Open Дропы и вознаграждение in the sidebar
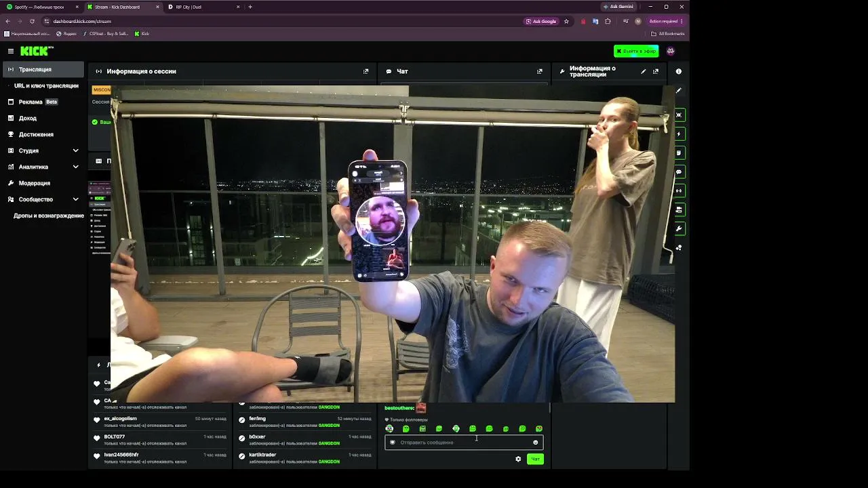 click(49, 216)
